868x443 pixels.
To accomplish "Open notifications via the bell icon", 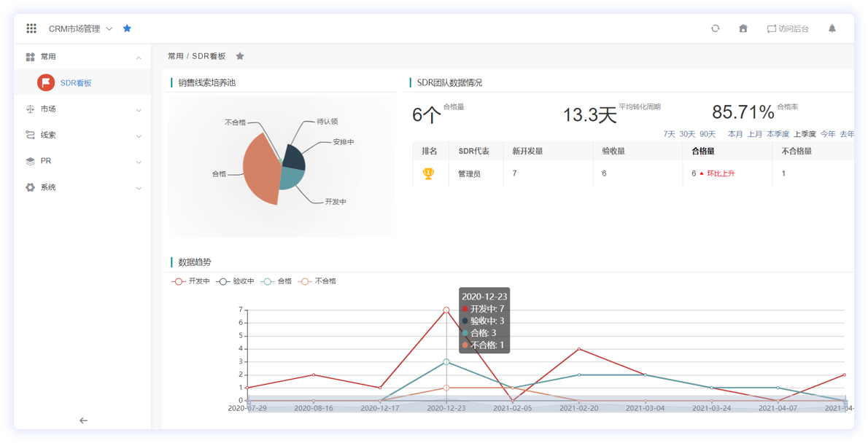I will [832, 28].
